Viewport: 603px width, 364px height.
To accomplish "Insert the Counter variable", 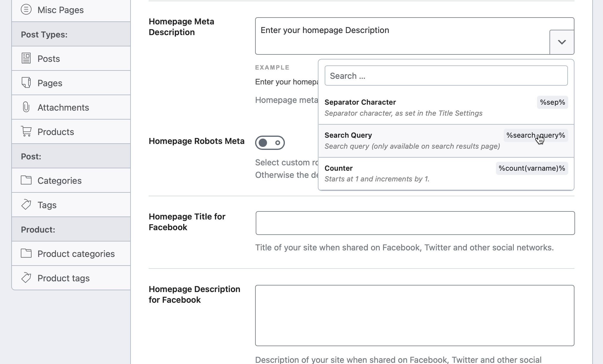I will (446, 174).
